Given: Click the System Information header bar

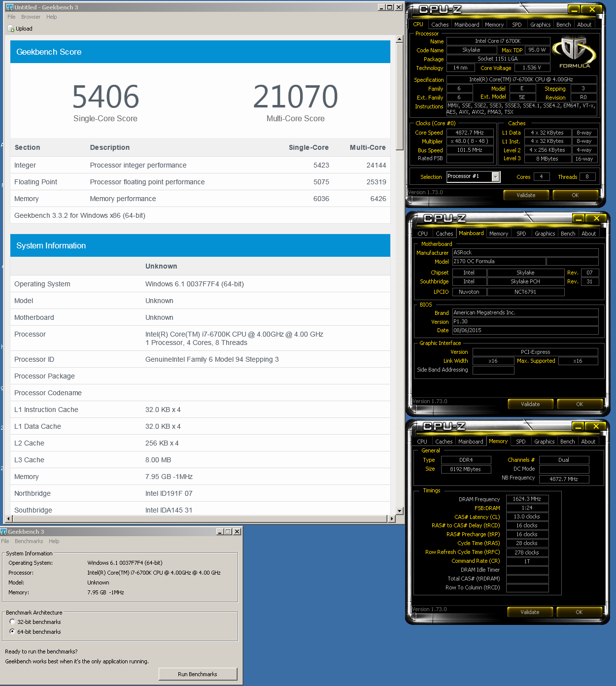Looking at the screenshot, I should [x=200, y=245].
